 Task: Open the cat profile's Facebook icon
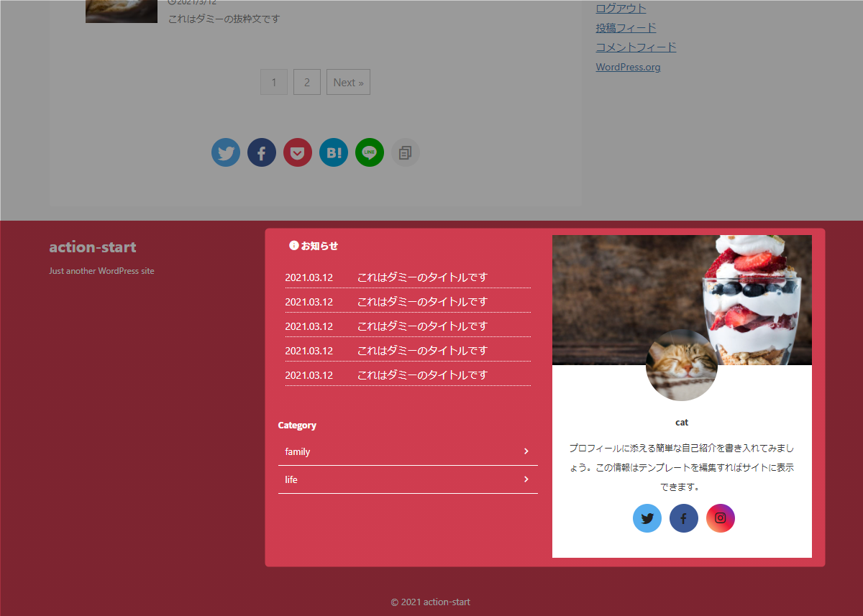[x=684, y=518]
